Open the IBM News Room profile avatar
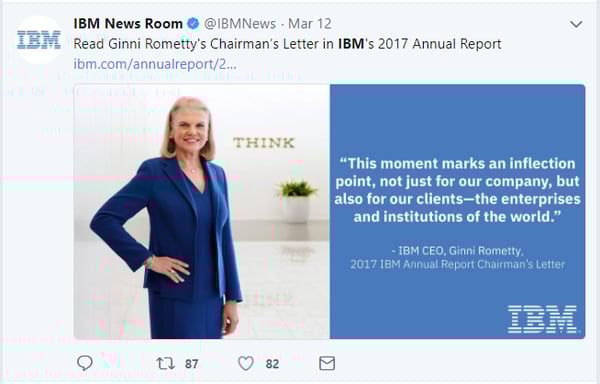Screen dimensions: 600x384 click(x=39, y=40)
